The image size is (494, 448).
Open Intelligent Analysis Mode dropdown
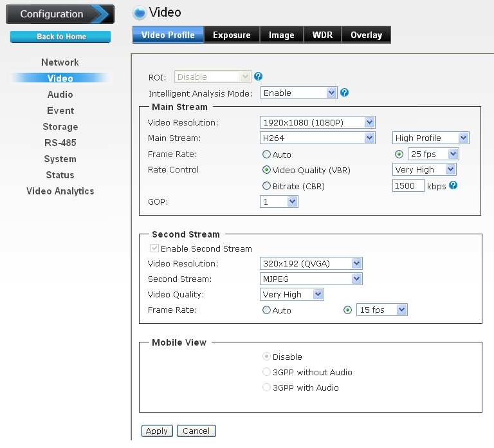tap(298, 93)
